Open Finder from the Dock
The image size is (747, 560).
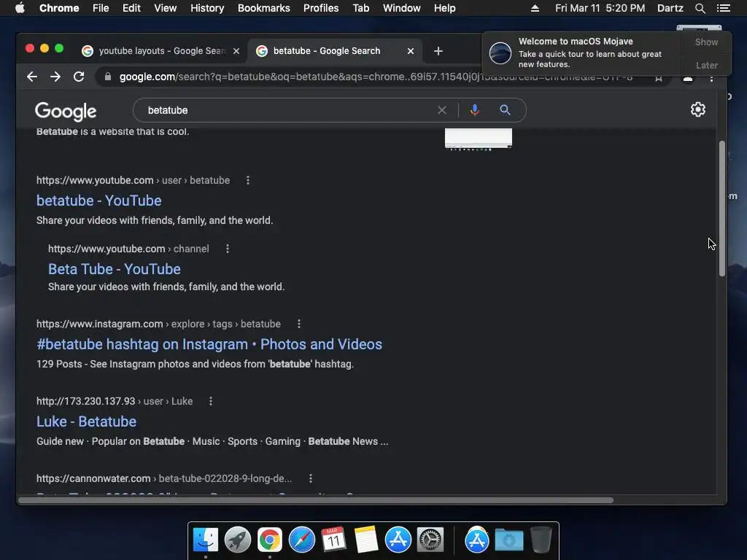point(206,540)
